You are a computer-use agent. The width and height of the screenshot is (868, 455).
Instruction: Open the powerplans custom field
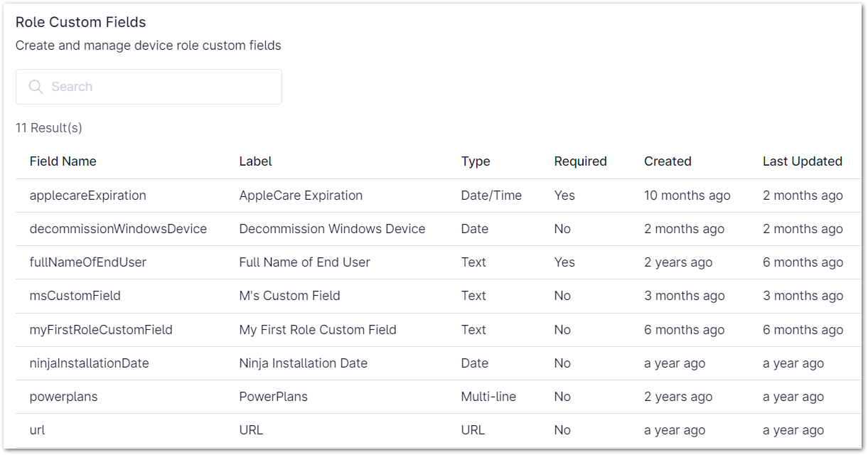pos(63,396)
